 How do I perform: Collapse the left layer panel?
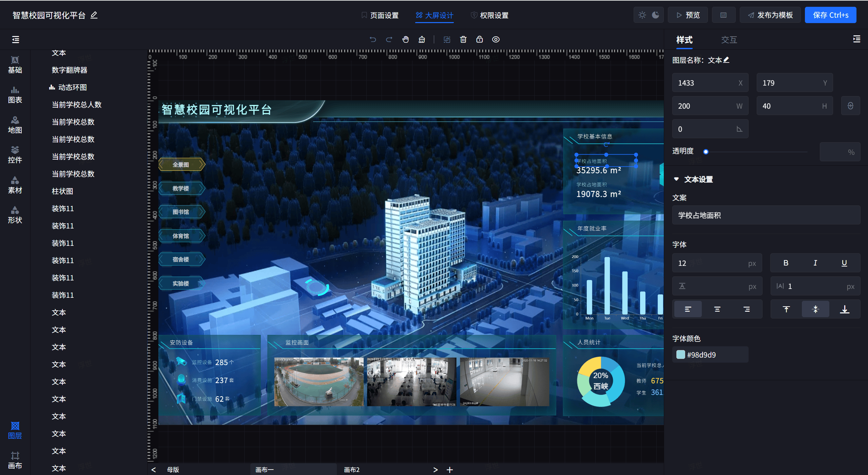[16, 39]
